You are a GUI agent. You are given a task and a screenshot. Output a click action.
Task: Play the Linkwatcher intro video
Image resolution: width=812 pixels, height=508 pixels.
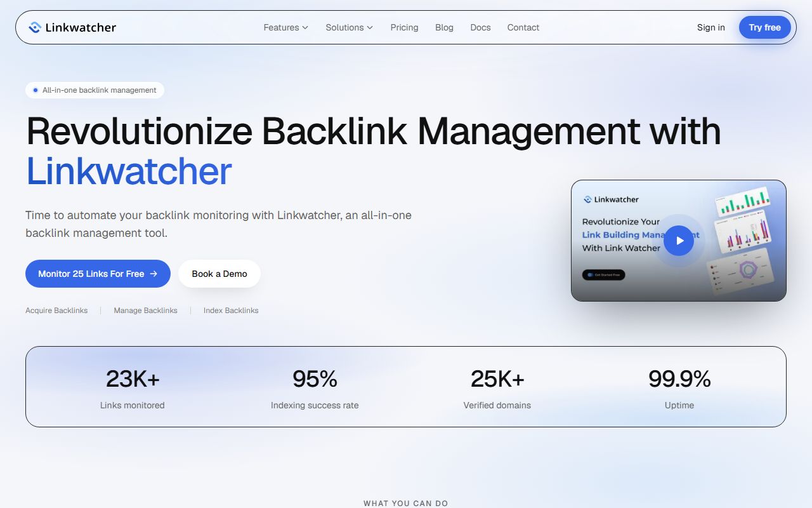tap(679, 241)
